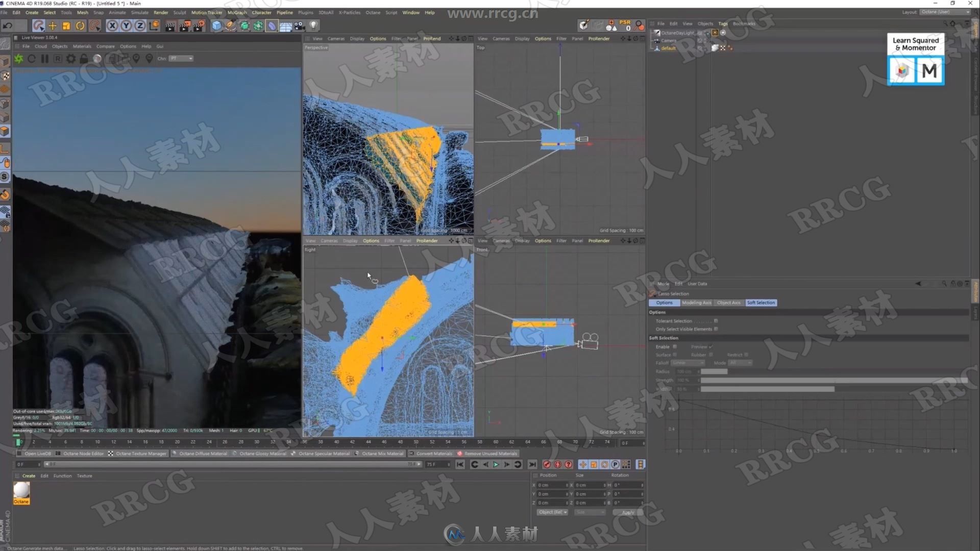This screenshot has height=551, width=980.
Task: Toggle Only Select Visible Elements checkbox
Action: click(716, 329)
